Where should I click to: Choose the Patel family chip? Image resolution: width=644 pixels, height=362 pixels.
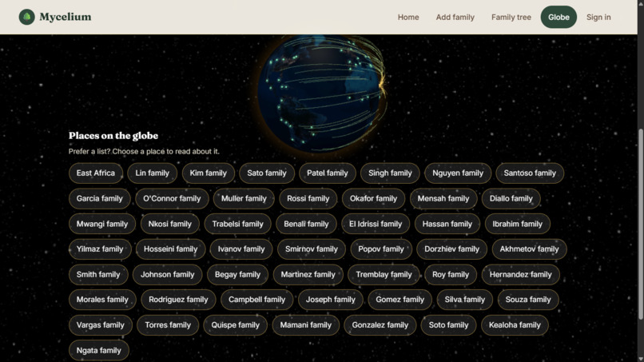tap(327, 173)
